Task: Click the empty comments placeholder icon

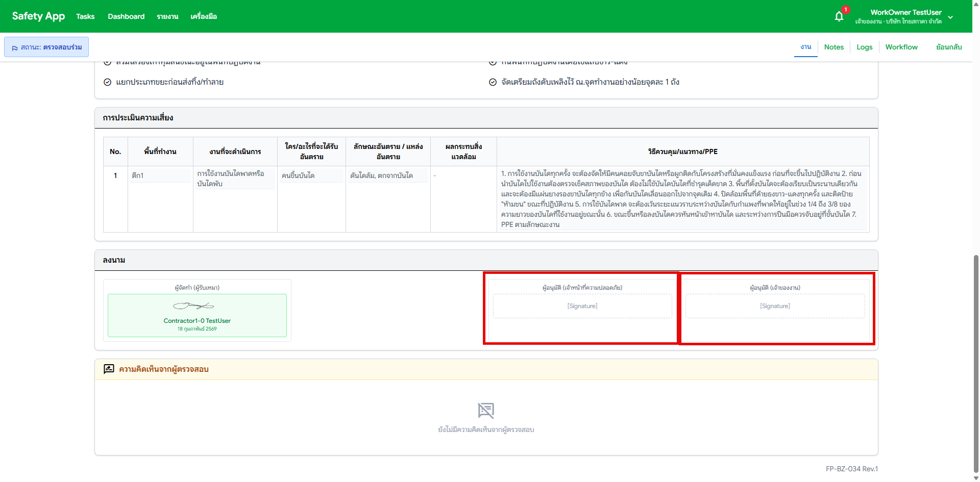Action: click(x=486, y=410)
